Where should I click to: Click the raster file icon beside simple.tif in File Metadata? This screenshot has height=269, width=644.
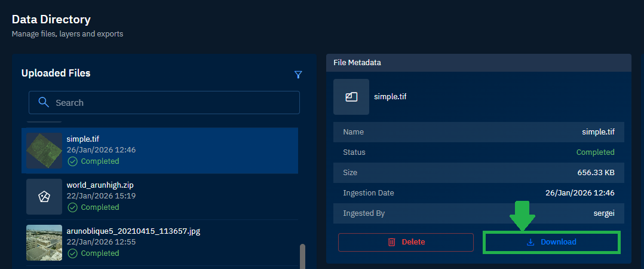(351, 97)
